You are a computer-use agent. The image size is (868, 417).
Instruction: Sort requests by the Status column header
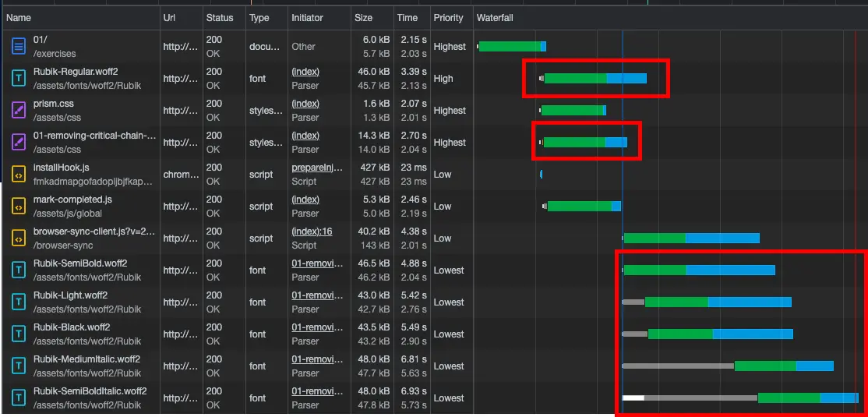220,17
